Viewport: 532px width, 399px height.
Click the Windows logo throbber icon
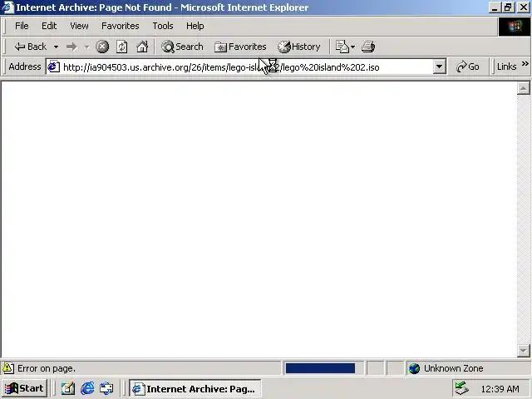[515, 26]
